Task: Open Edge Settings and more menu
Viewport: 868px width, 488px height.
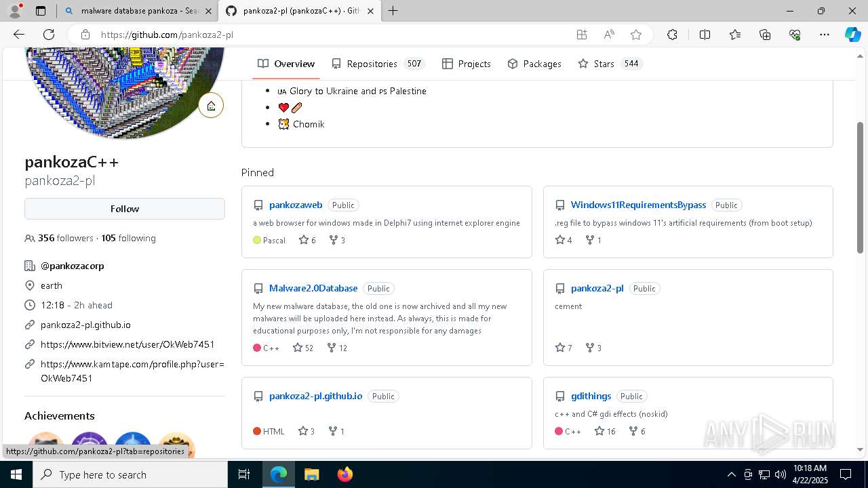Action: pos(825,35)
